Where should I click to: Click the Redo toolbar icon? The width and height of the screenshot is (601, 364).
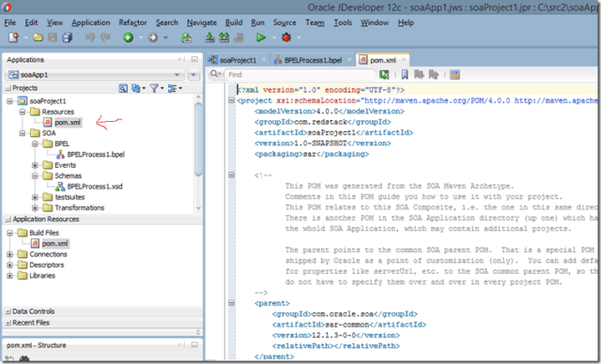pos(105,38)
